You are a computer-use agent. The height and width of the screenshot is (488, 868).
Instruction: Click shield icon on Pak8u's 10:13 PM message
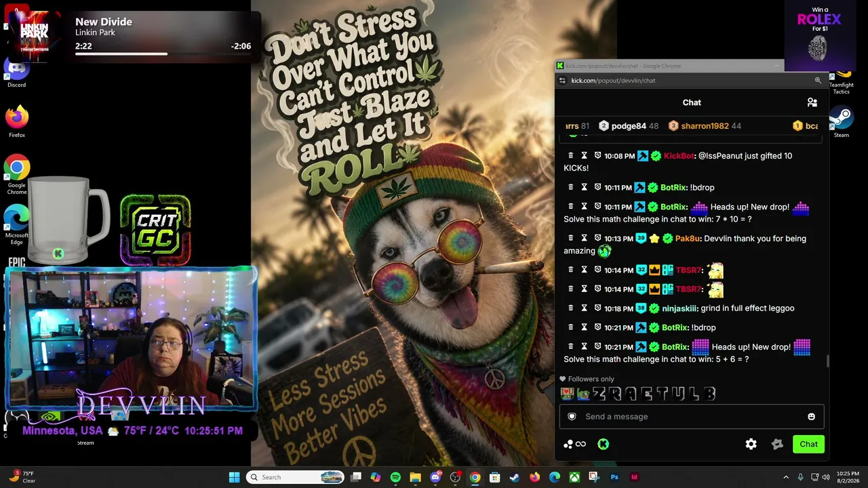click(x=597, y=238)
